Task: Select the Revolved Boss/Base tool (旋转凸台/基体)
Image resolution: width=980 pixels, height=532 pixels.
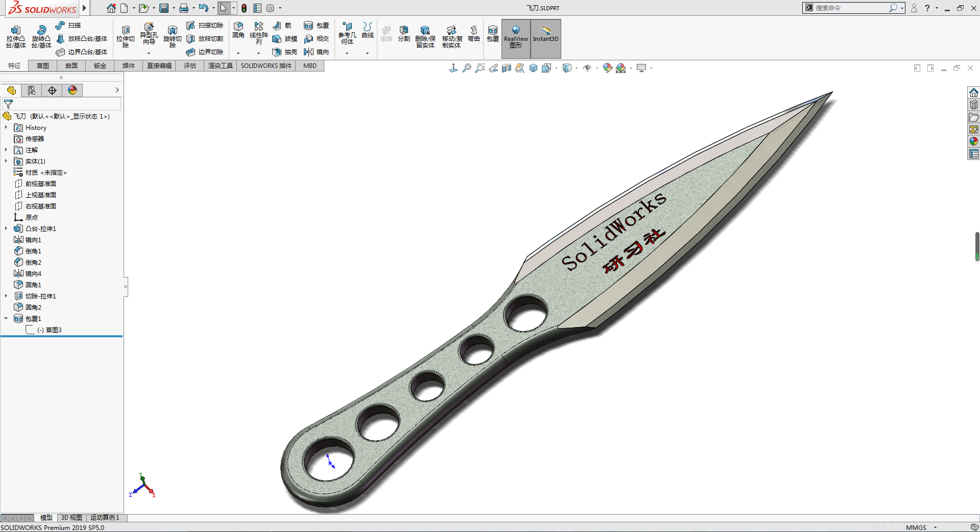Action: [x=41, y=37]
